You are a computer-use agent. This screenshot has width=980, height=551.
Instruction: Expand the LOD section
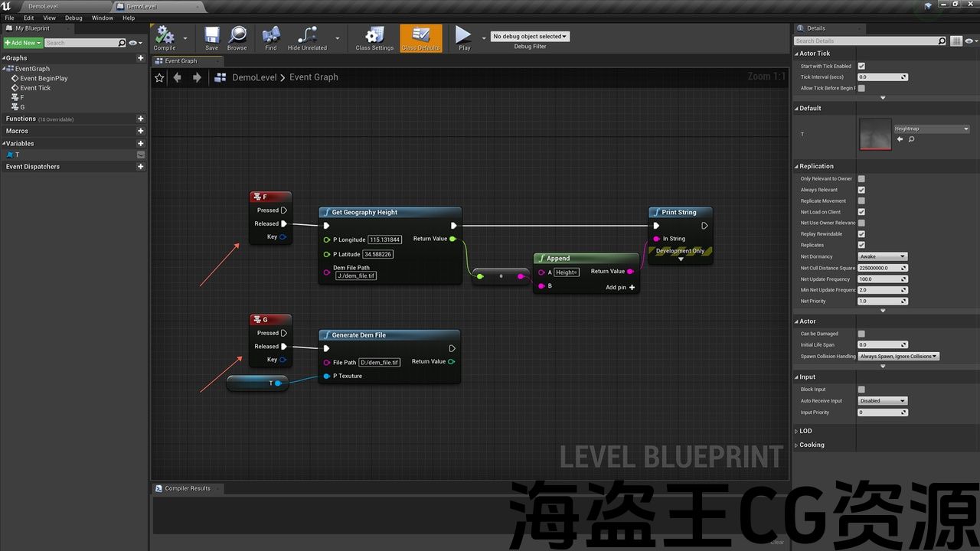(805, 431)
